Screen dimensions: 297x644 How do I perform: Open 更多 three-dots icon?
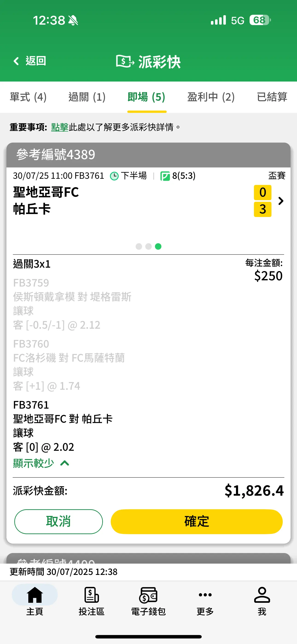(205, 595)
